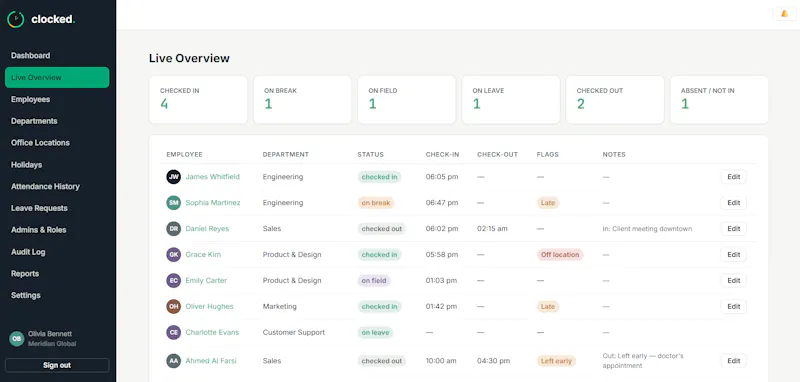Click the 'Customer Support' department cell
Screen dimensions: 800x382
pos(293,333)
